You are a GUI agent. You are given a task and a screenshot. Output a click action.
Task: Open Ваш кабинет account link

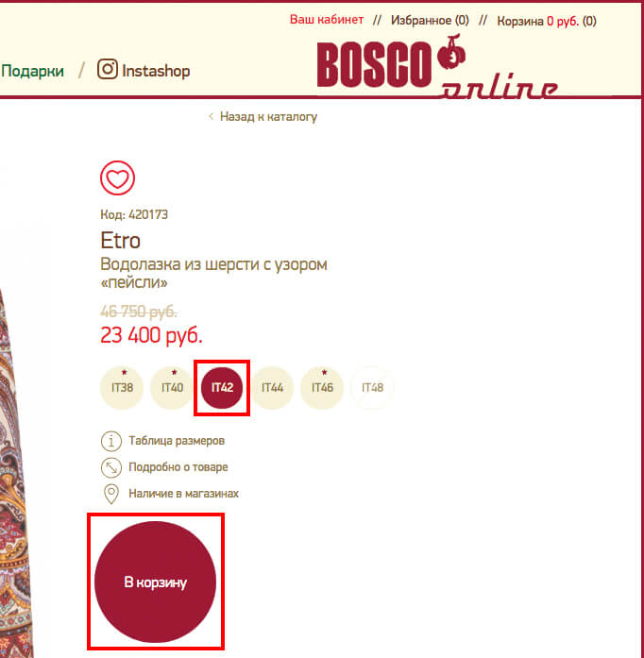pos(327,20)
